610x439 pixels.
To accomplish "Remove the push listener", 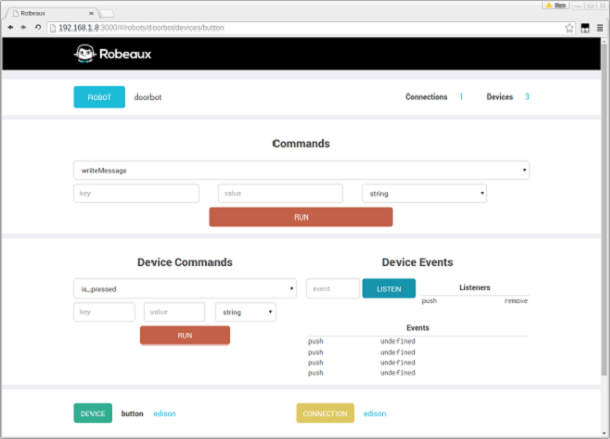I will pos(516,301).
